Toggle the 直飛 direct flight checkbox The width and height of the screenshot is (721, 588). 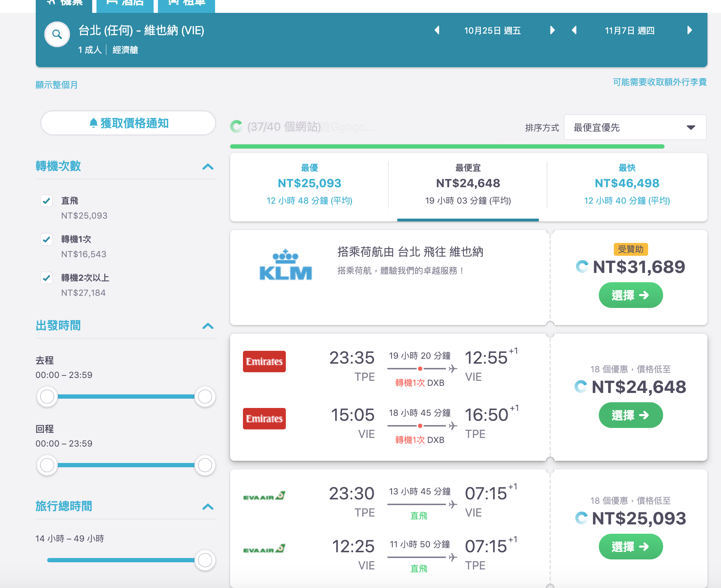pos(46,201)
